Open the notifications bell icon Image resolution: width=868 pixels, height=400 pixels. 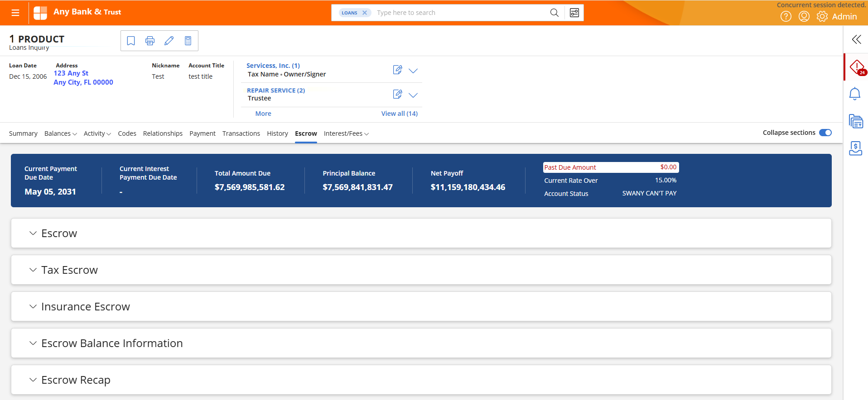click(855, 94)
